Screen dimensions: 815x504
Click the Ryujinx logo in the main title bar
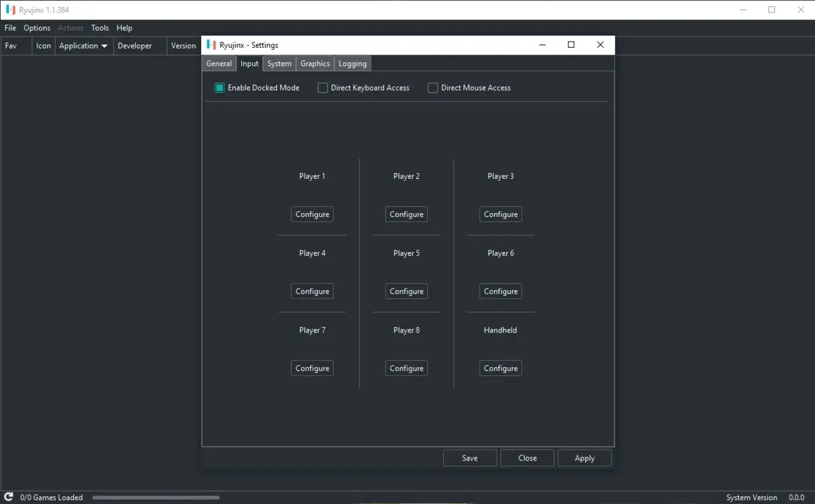click(10, 9)
